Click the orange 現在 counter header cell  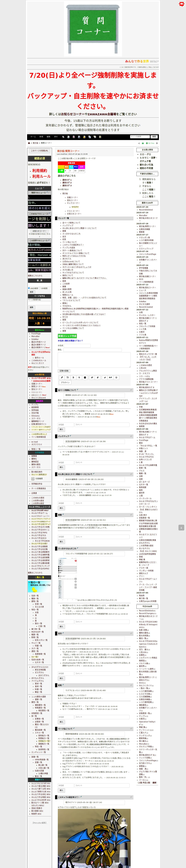click(x=66, y=167)
